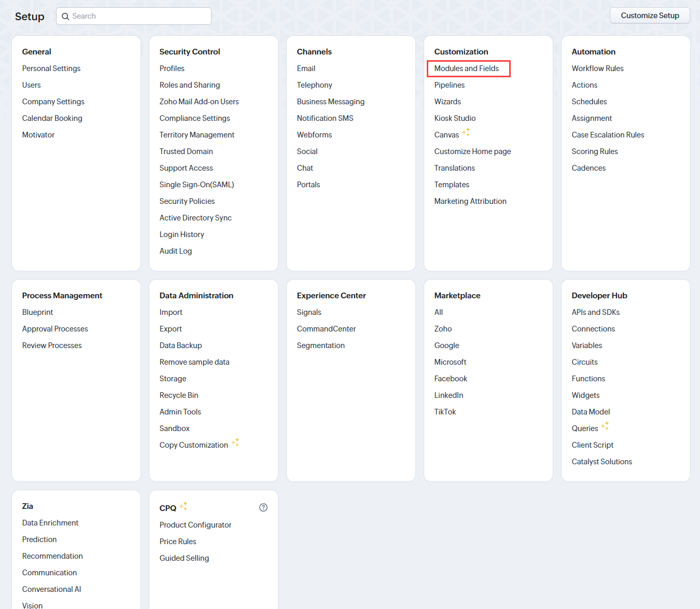Open Schedules under Automation
This screenshot has width=700, height=609.
pos(590,102)
